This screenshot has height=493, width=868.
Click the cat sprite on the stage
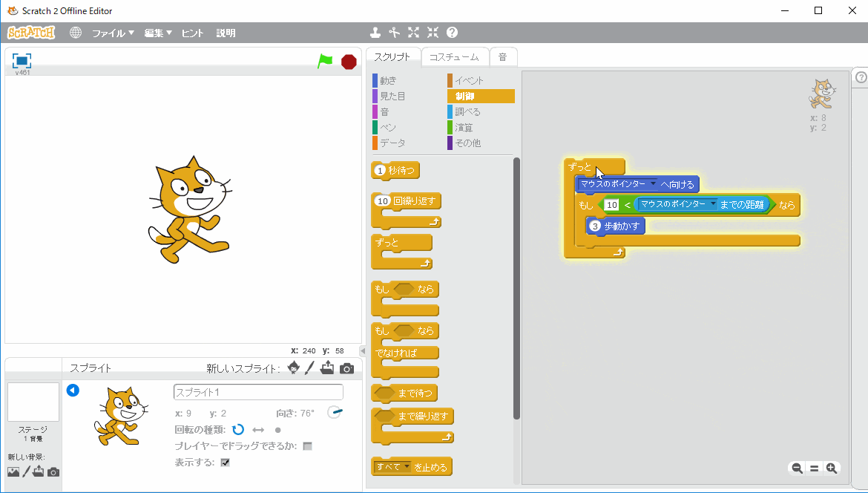190,209
